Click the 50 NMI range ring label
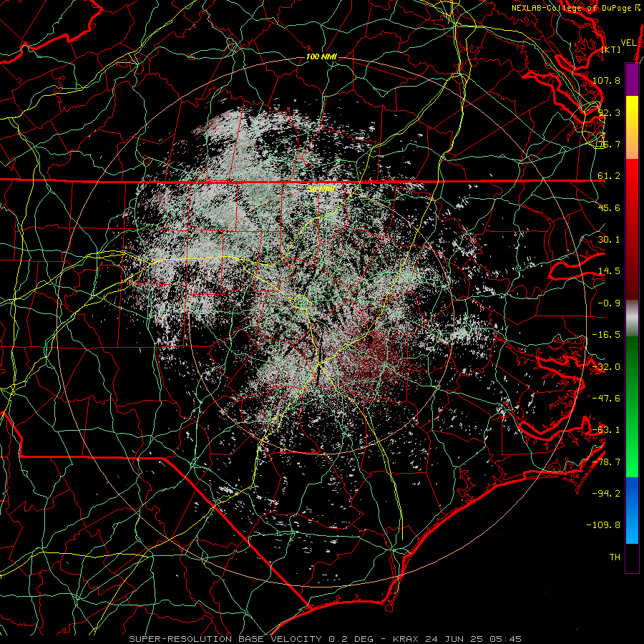Image resolution: width=644 pixels, height=644 pixels. pyautogui.click(x=321, y=189)
